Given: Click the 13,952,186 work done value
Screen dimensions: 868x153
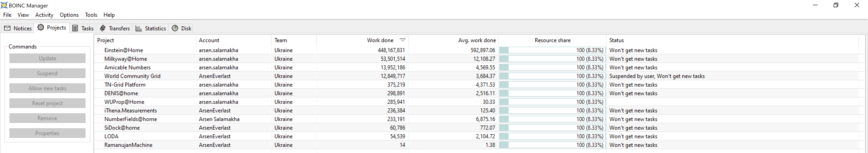Looking at the screenshot, I should click(x=393, y=68).
